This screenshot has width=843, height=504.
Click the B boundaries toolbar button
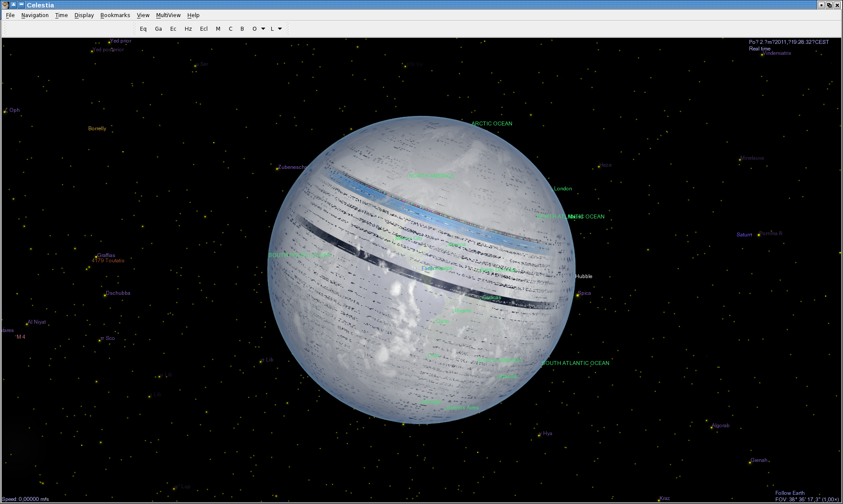(242, 29)
